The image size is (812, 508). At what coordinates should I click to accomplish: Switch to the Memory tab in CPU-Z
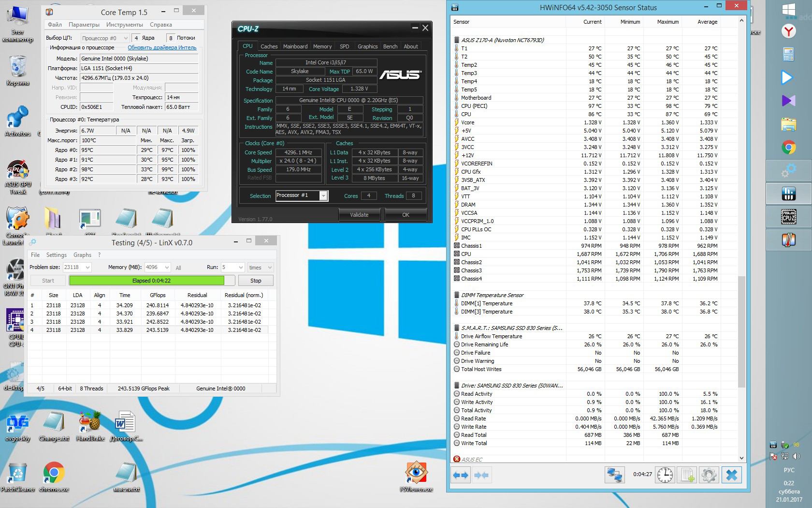click(x=322, y=46)
